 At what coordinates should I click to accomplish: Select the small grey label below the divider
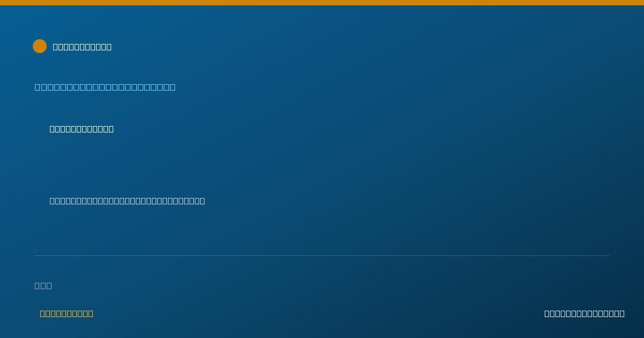coord(43,285)
